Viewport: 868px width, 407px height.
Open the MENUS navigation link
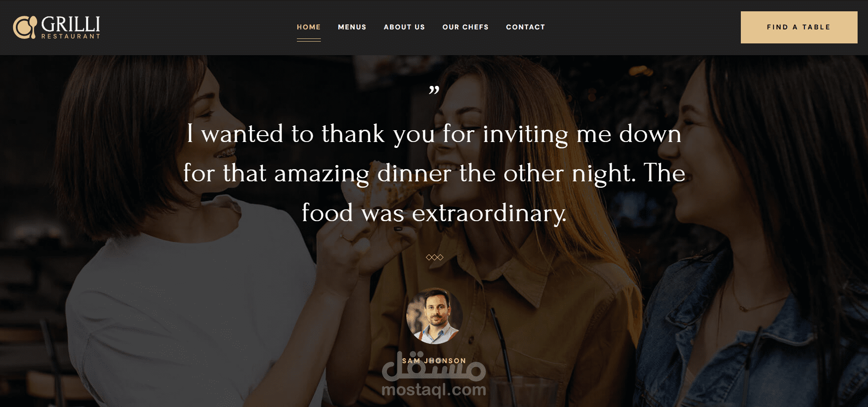click(352, 27)
